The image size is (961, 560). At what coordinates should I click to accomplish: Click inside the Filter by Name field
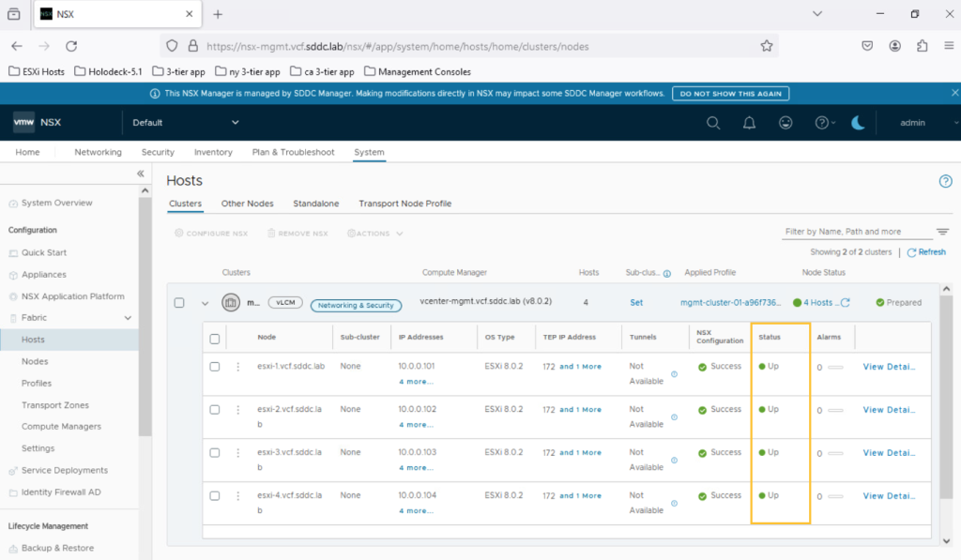(x=857, y=232)
